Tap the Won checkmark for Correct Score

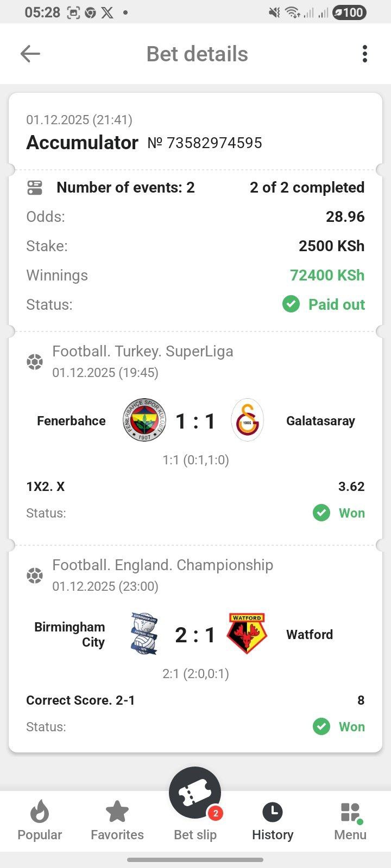321,726
